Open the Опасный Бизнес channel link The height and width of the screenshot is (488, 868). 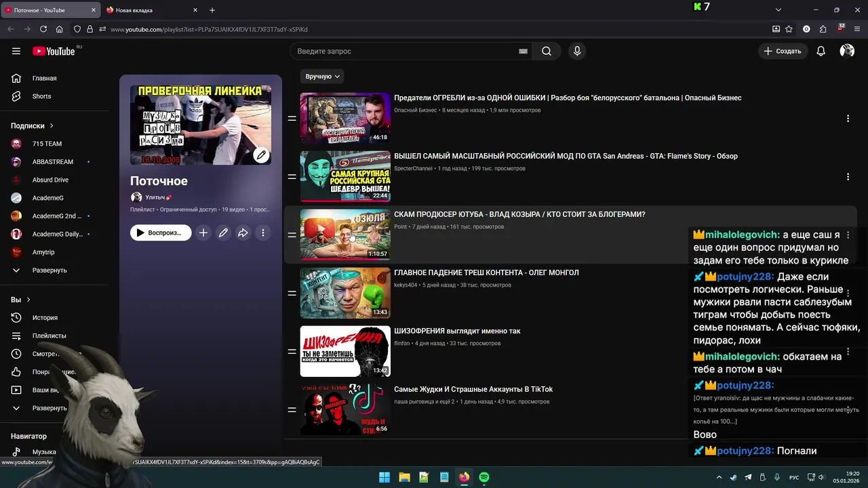pos(416,110)
